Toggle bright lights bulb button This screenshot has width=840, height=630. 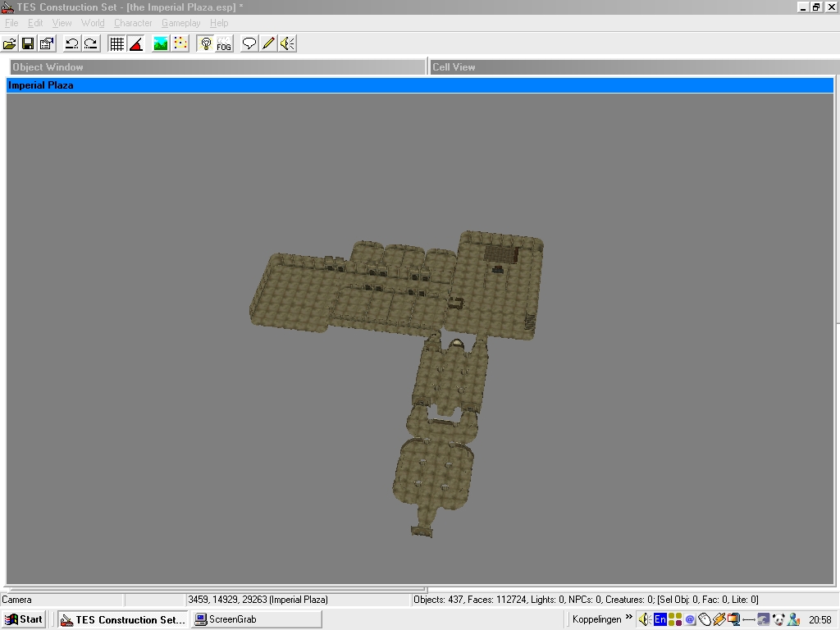[205, 43]
